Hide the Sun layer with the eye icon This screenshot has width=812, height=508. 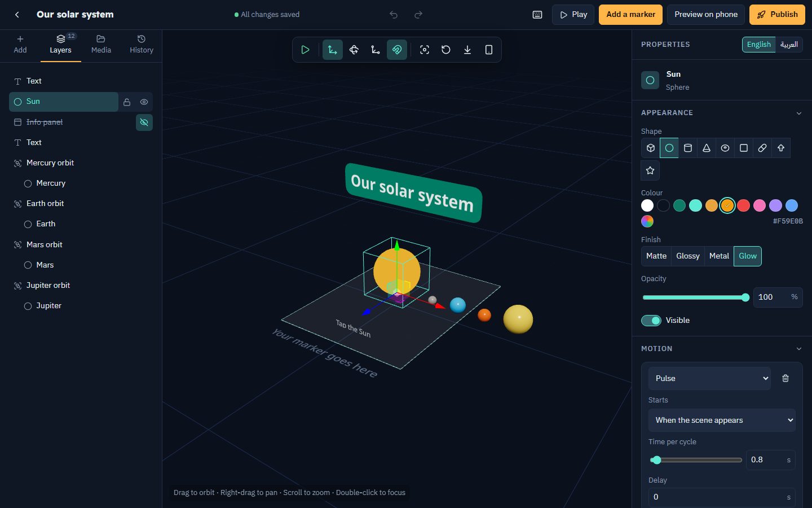(144, 102)
